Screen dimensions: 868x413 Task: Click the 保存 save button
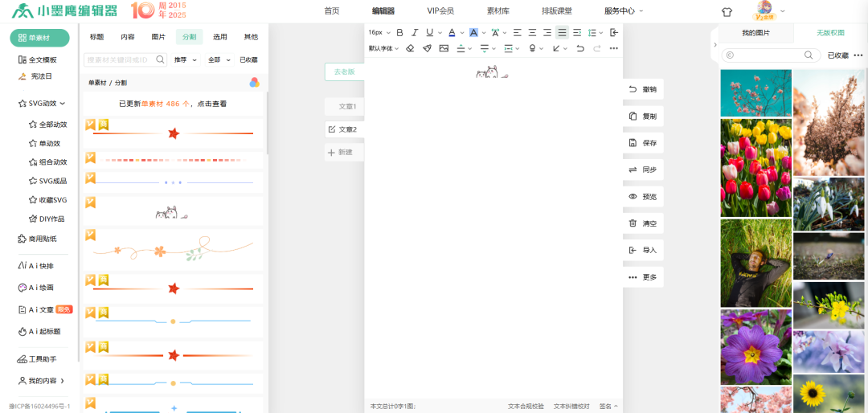click(x=643, y=143)
